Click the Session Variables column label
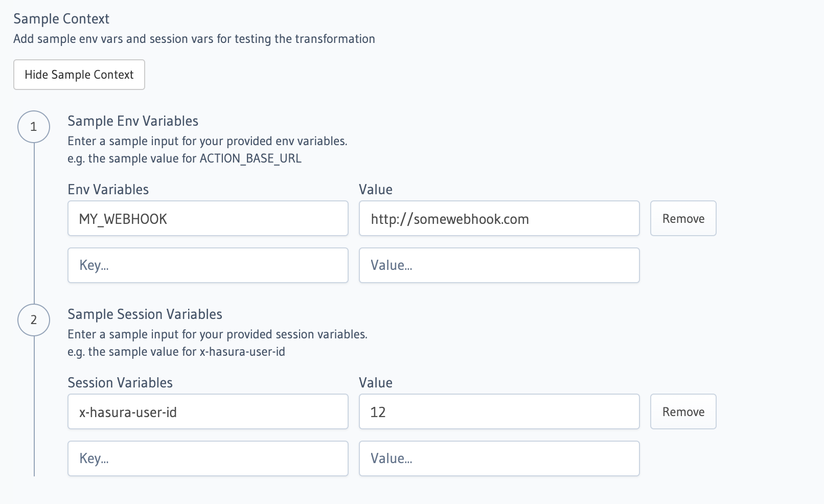Screen dimensions: 824x504 (120, 382)
